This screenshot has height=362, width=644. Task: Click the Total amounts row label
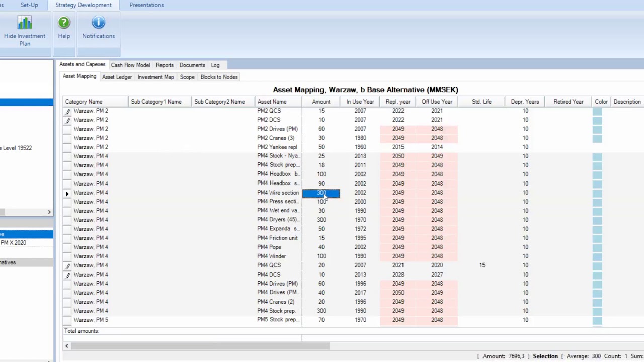pos(82,331)
